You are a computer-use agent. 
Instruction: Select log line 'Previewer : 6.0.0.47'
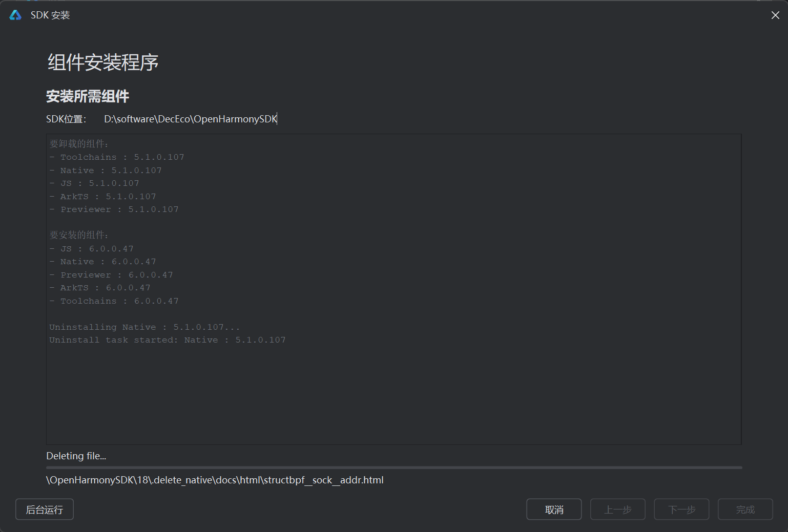tap(111, 275)
